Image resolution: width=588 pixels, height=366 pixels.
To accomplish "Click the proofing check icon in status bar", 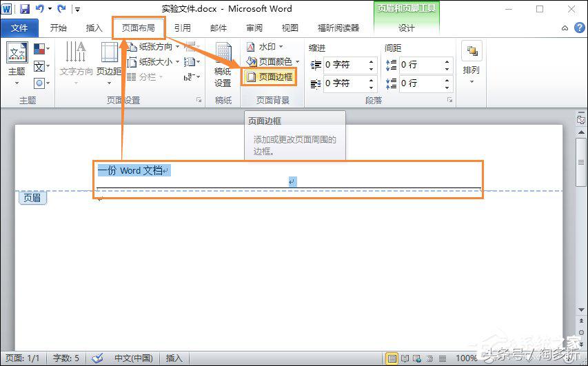I will pyautogui.click(x=97, y=358).
